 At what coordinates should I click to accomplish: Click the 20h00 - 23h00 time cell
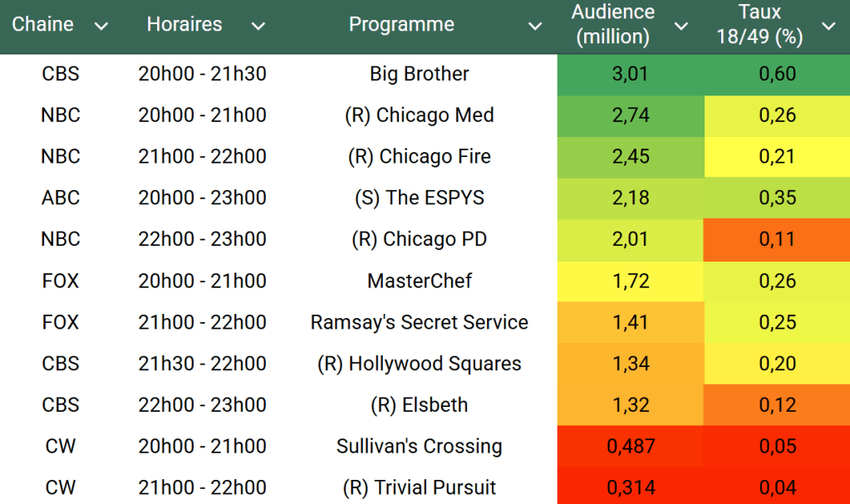click(x=202, y=198)
